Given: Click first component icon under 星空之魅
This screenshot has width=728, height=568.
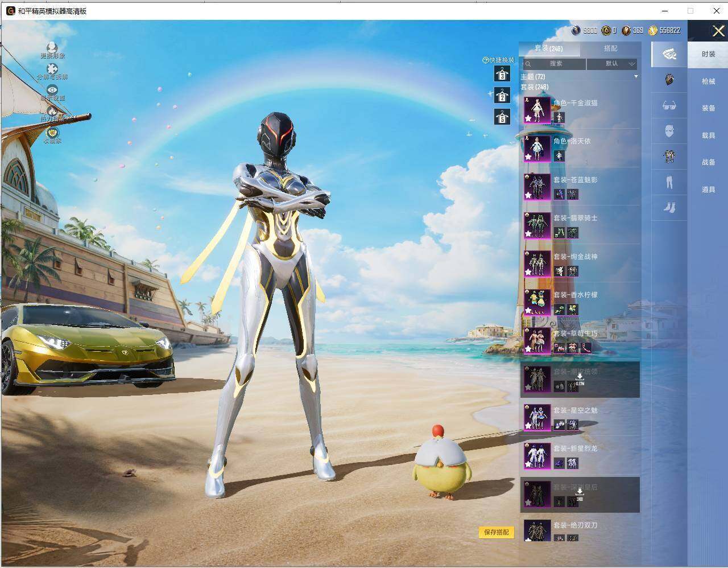Looking at the screenshot, I should [x=560, y=425].
